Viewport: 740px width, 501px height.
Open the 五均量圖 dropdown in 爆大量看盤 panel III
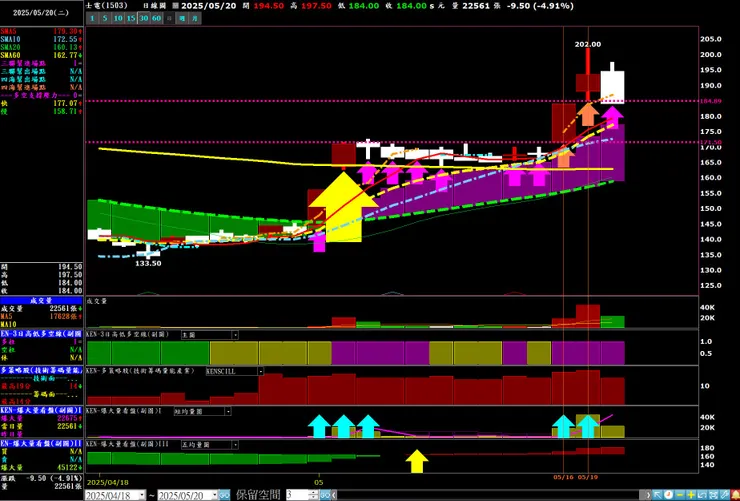235,445
